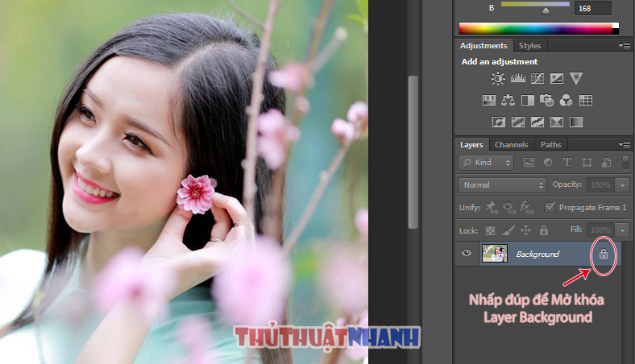Click the Background layer name
This screenshot has height=364, width=635.
point(537,254)
